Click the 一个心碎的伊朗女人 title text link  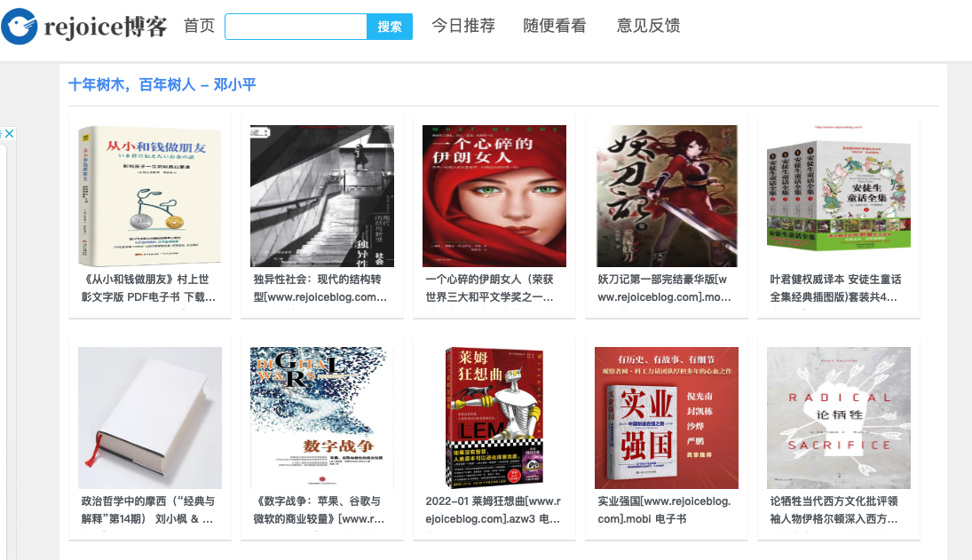pos(490,288)
